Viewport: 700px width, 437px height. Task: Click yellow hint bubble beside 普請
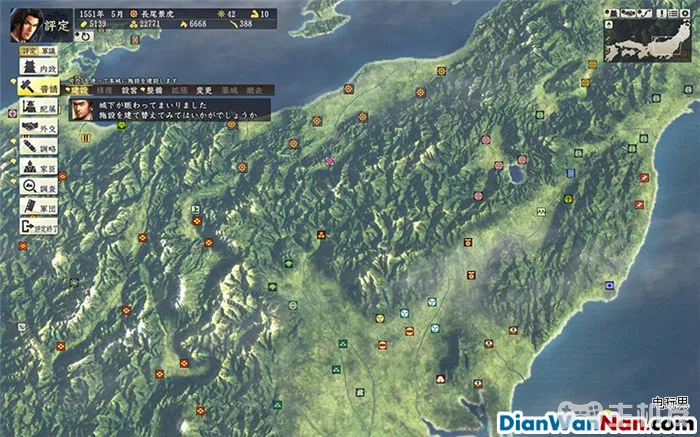pyautogui.click(x=12, y=81)
